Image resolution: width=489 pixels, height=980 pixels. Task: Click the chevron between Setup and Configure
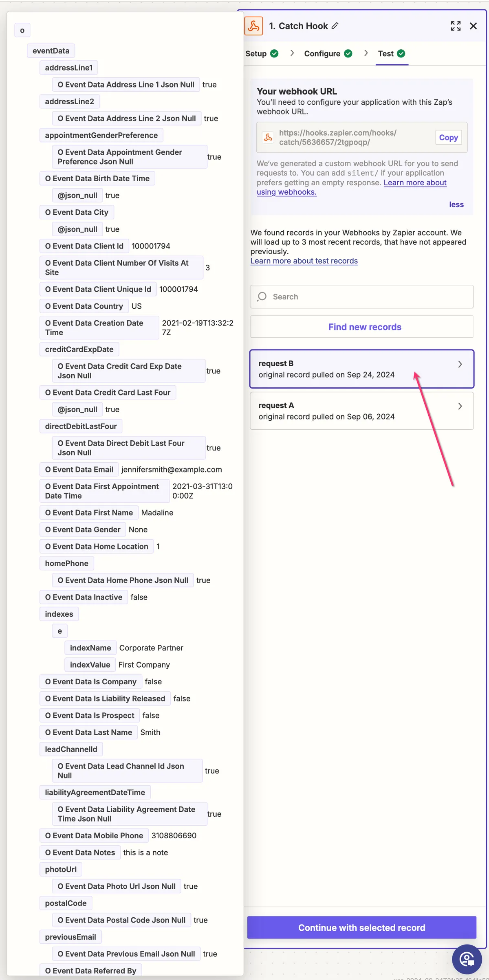pyautogui.click(x=292, y=53)
